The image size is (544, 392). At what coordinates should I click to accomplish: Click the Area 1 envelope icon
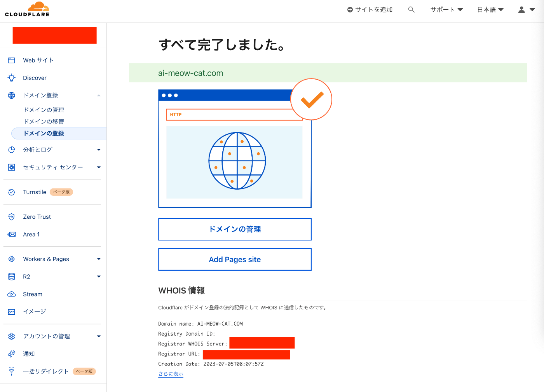click(12, 234)
